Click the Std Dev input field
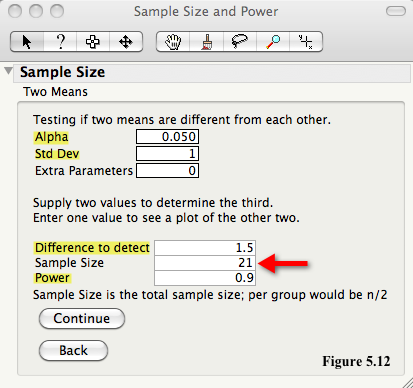Image resolution: width=413 pixels, height=388 pixels. click(168, 154)
